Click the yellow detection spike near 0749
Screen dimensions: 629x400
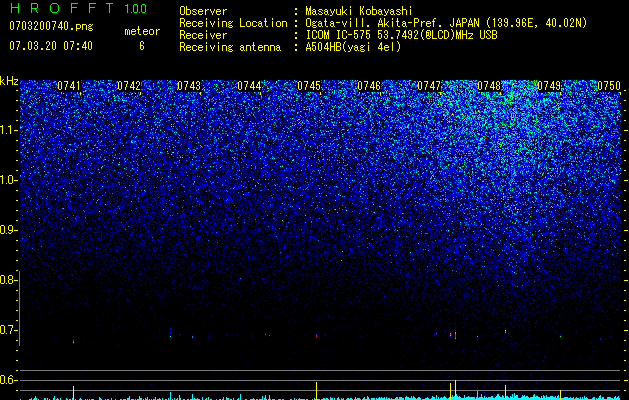tap(560, 395)
